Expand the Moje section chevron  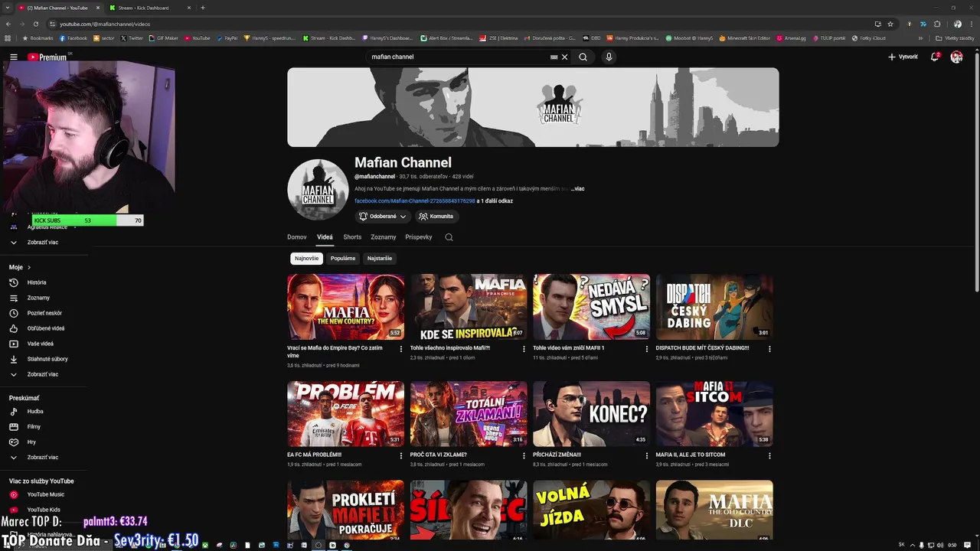click(x=29, y=267)
